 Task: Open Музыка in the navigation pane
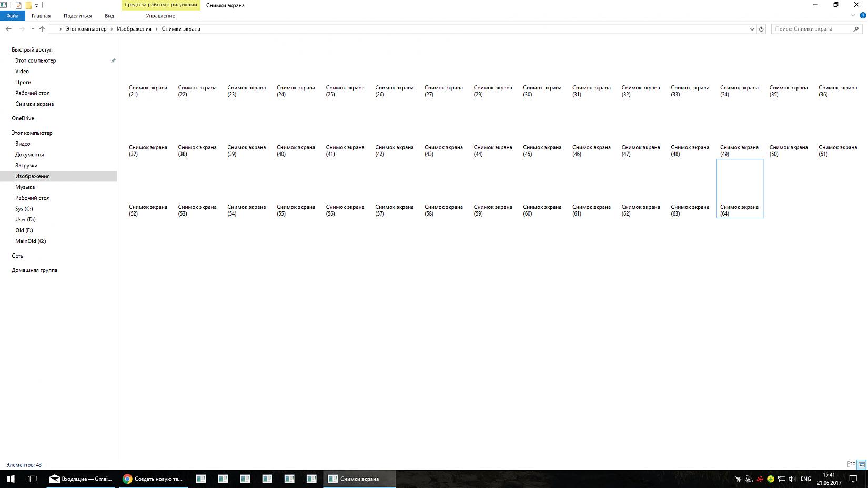[25, 187]
